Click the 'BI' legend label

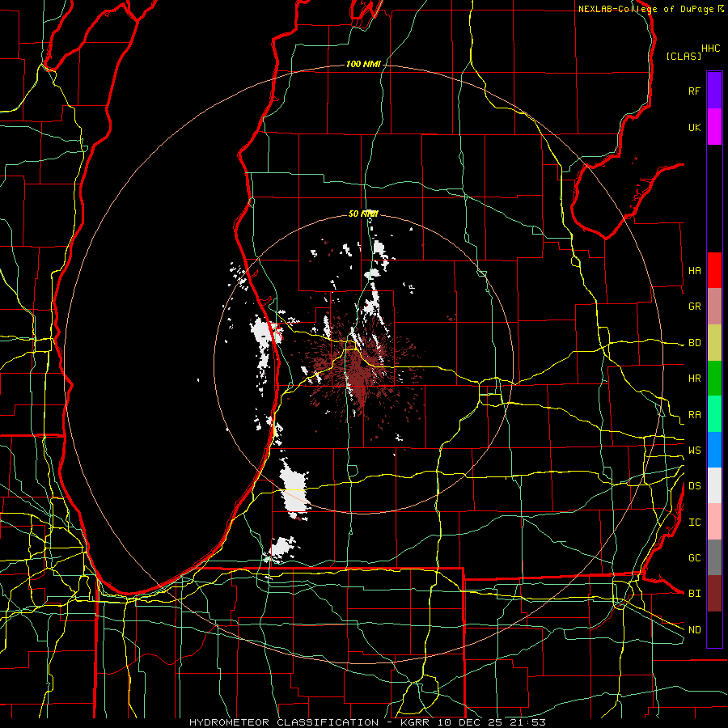pos(694,594)
